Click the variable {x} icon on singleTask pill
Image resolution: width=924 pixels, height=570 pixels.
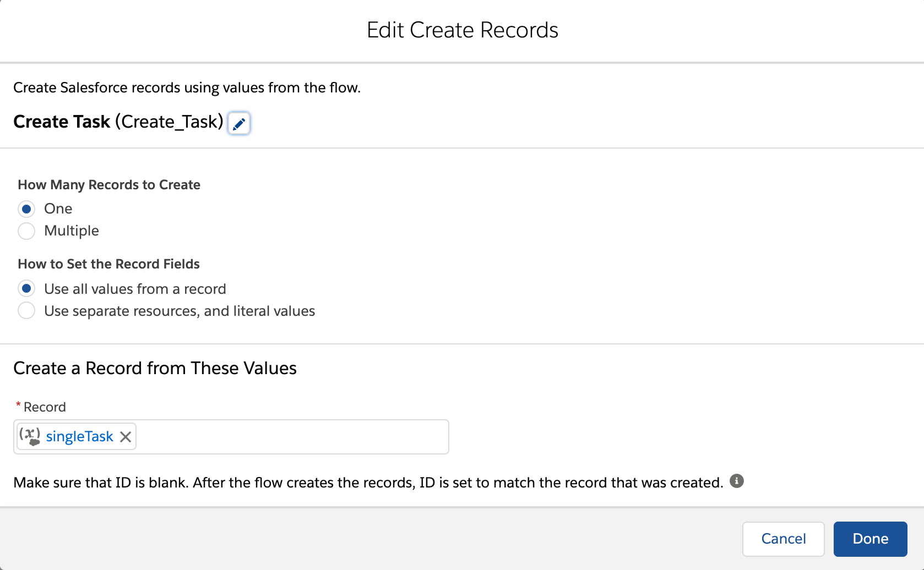tap(30, 436)
